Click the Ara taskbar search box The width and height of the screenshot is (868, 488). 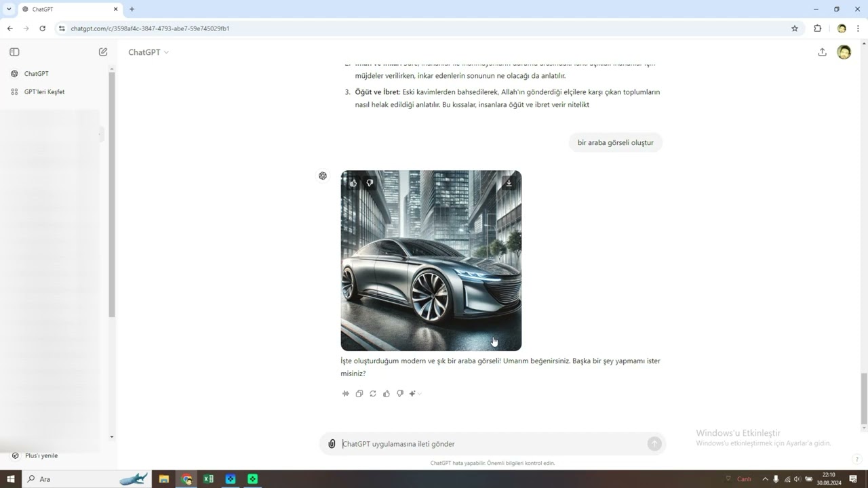[x=88, y=479]
